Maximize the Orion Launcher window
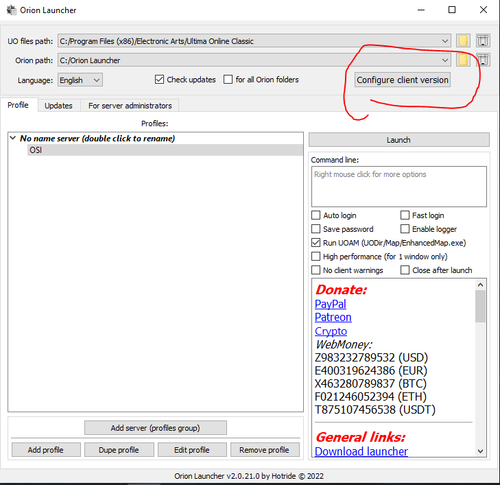 tap(452, 10)
